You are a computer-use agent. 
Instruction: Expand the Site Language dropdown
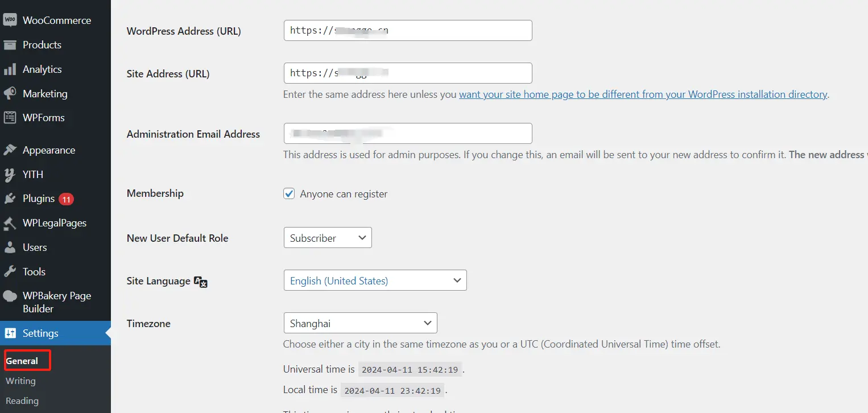pyautogui.click(x=375, y=280)
